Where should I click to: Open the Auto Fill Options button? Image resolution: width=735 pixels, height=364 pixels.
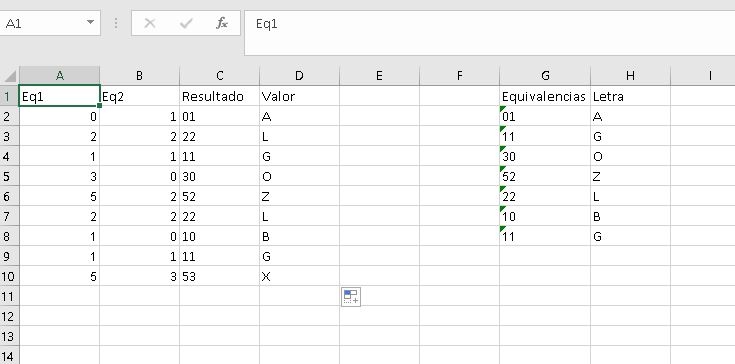pos(351,297)
